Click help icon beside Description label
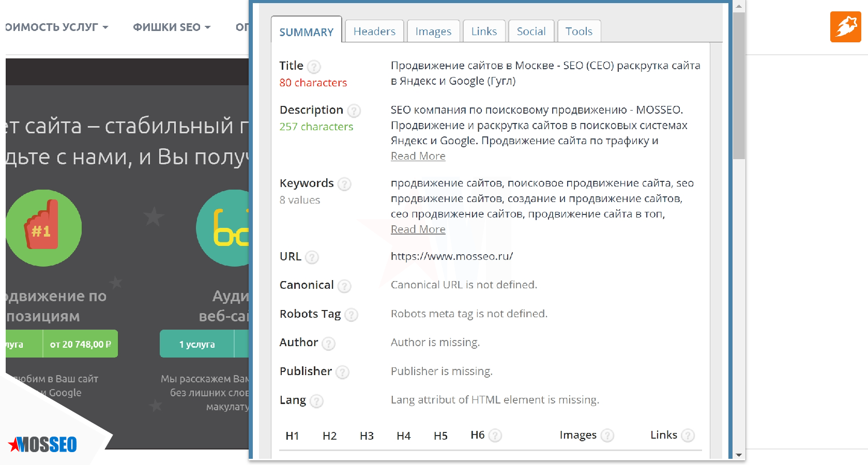The image size is (868, 465). (354, 111)
